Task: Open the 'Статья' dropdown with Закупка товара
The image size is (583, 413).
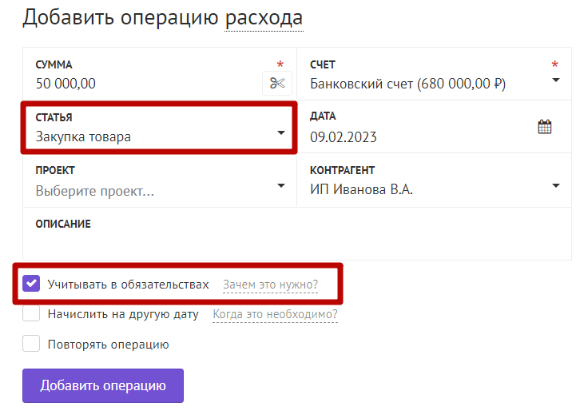Action: tap(159, 128)
